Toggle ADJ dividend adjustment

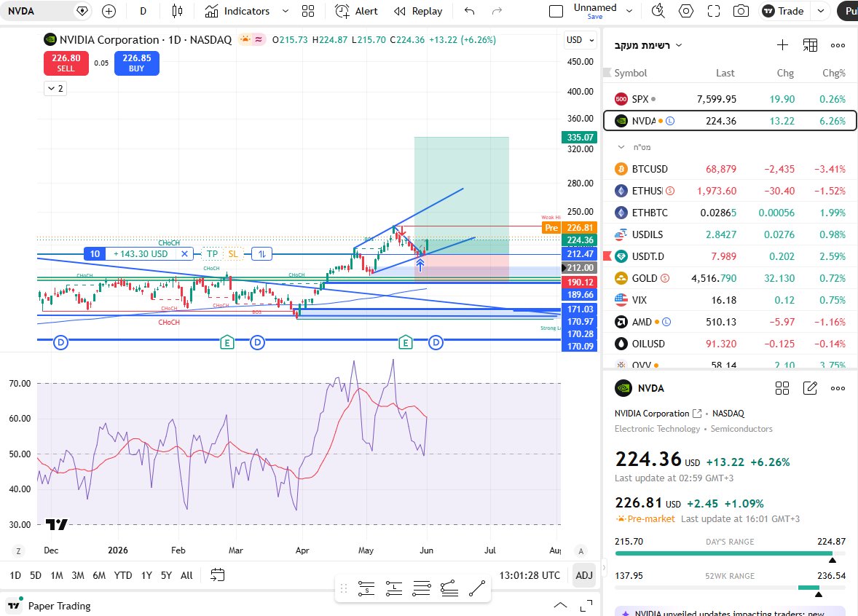click(584, 575)
